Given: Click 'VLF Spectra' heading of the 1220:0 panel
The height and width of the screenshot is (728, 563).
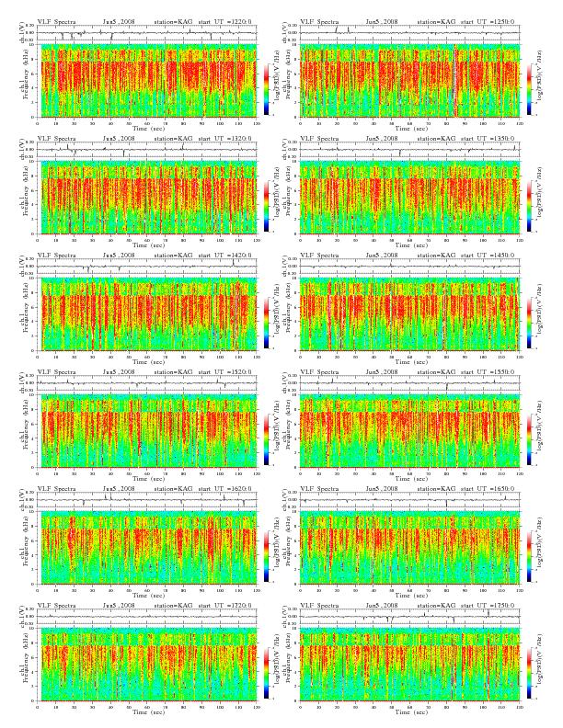Looking at the screenshot, I should [57, 21].
